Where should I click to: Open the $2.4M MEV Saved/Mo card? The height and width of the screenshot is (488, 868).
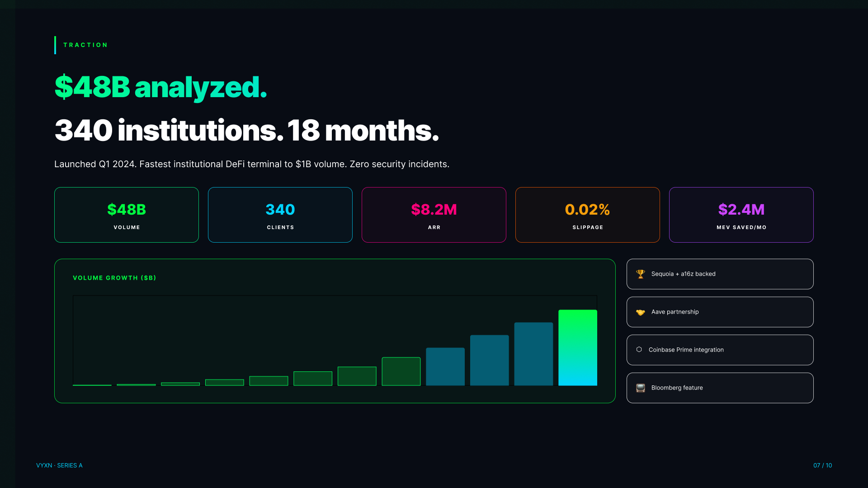click(741, 215)
